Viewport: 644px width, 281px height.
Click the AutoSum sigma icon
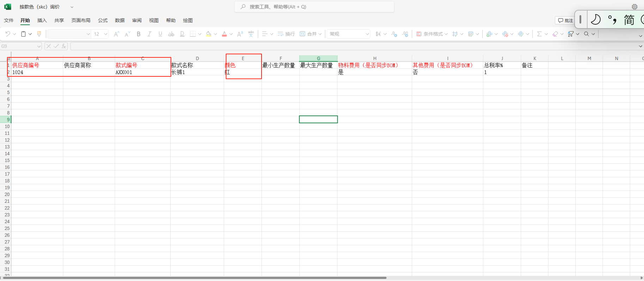(x=539, y=34)
